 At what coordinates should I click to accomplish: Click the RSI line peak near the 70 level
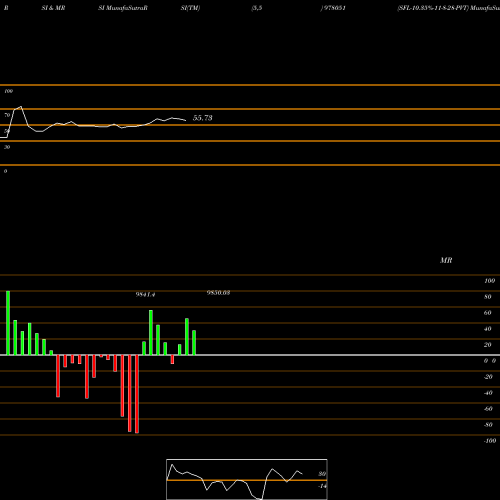tap(21, 107)
